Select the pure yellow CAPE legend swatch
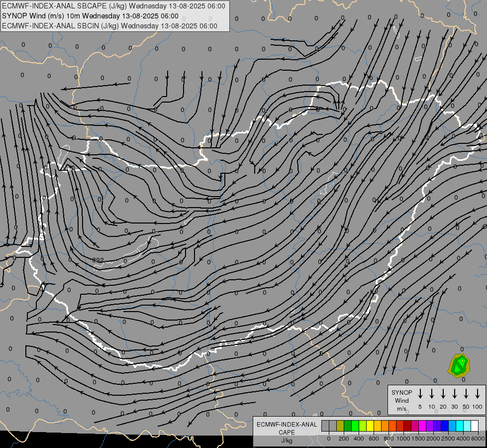This screenshot has height=448, width=487. click(x=370, y=426)
